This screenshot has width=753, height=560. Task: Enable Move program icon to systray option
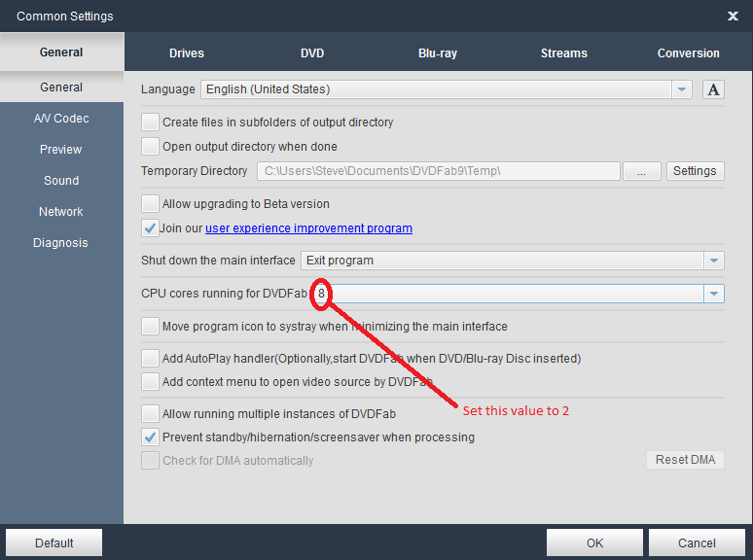click(150, 327)
